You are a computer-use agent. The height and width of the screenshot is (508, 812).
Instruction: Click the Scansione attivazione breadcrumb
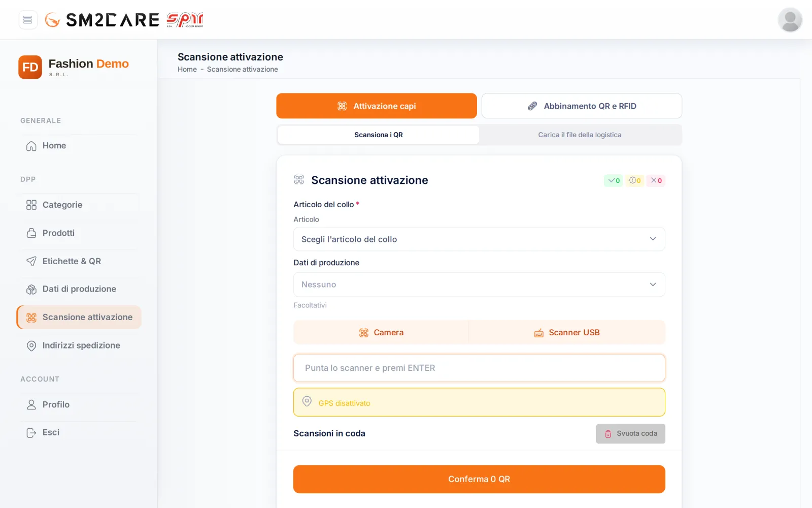coord(243,70)
